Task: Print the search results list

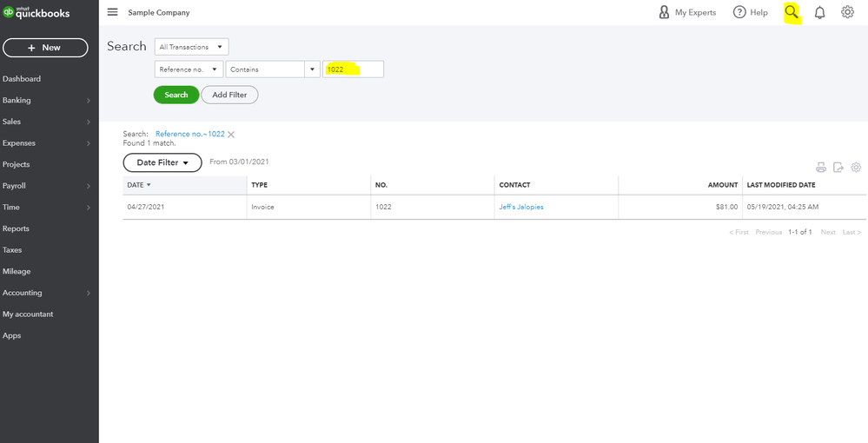Action: pyautogui.click(x=820, y=168)
